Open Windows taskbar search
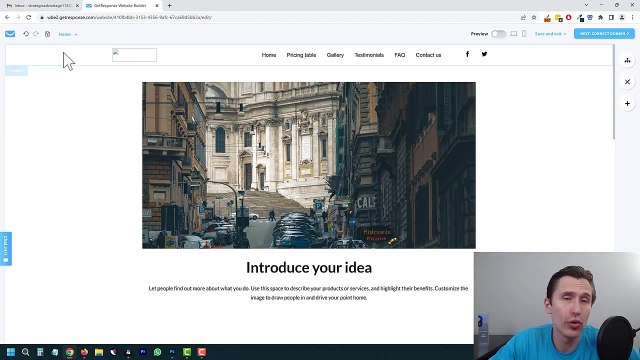 point(25,352)
